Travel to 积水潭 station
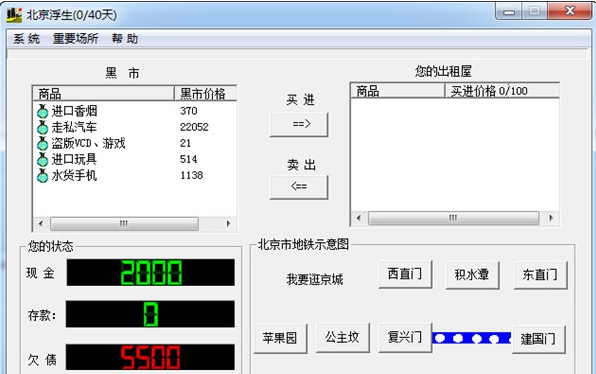Screen dimensions: 596x374 [472, 275]
